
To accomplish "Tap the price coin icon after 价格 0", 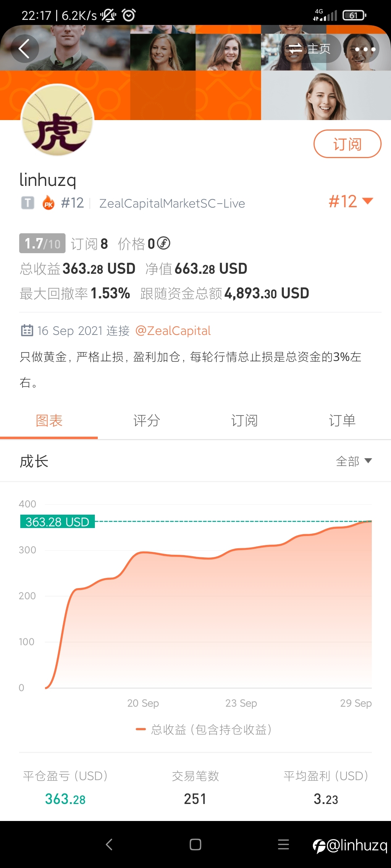I will click(x=164, y=243).
